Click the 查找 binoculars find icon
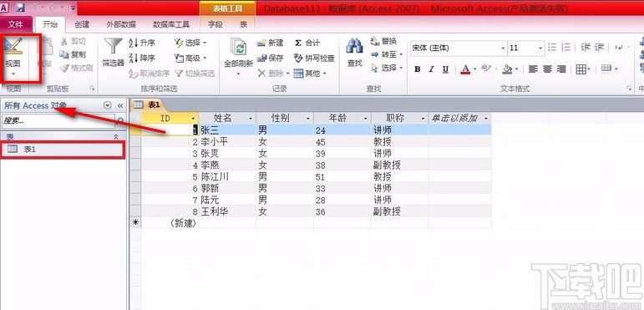The width and height of the screenshot is (644, 310). tap(354, 46)
